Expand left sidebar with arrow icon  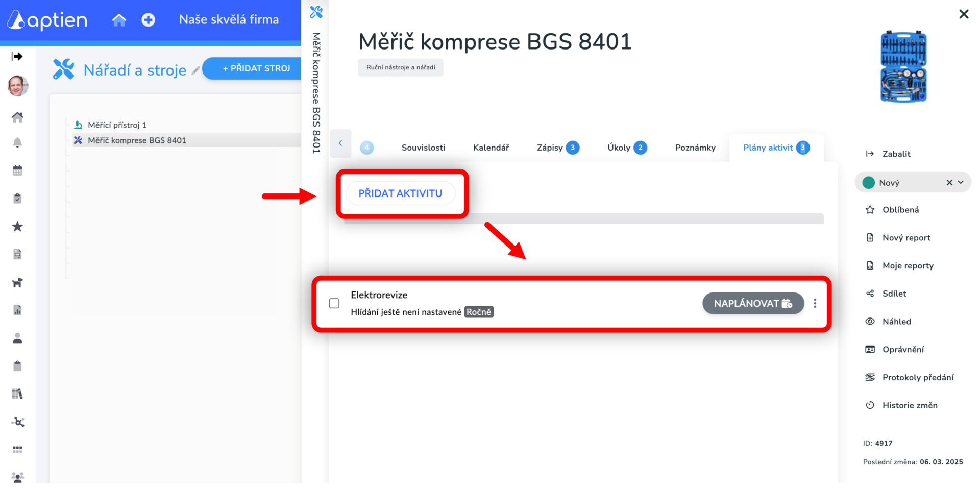coord(17,56)
